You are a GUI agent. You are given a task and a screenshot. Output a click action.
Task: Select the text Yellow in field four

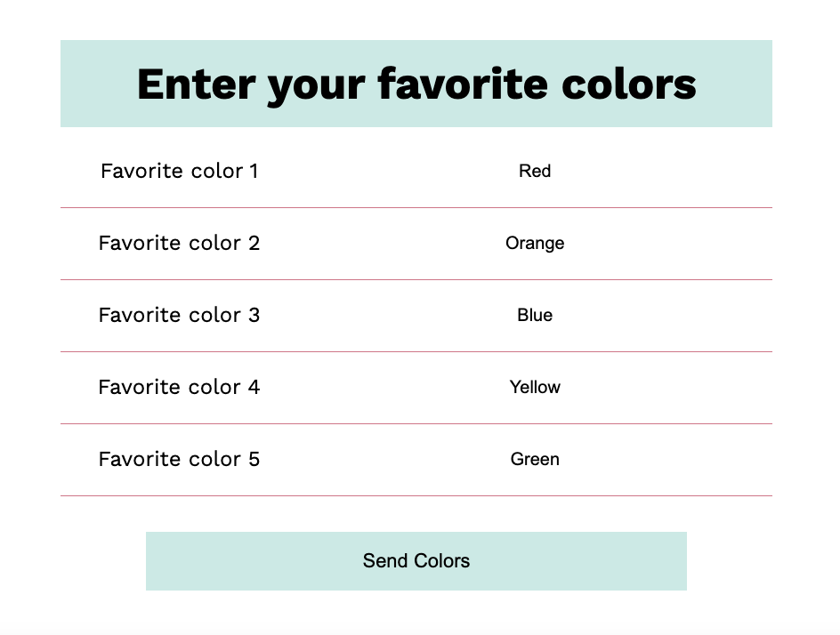coord(535,387)
